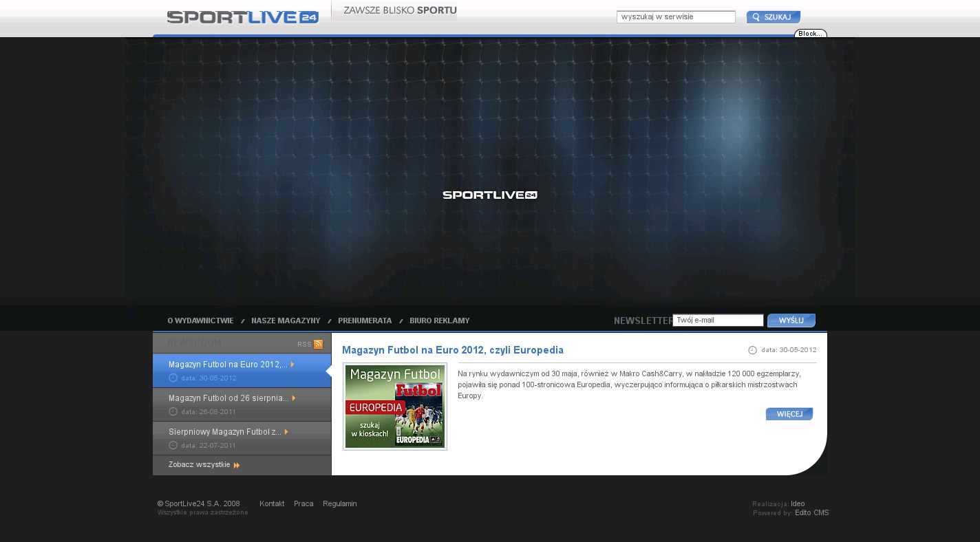Open the BIURO REKLAMY menu item
The width and height of the screenshot is (980, 542).
pyautogui.click(x=439, y=321)
